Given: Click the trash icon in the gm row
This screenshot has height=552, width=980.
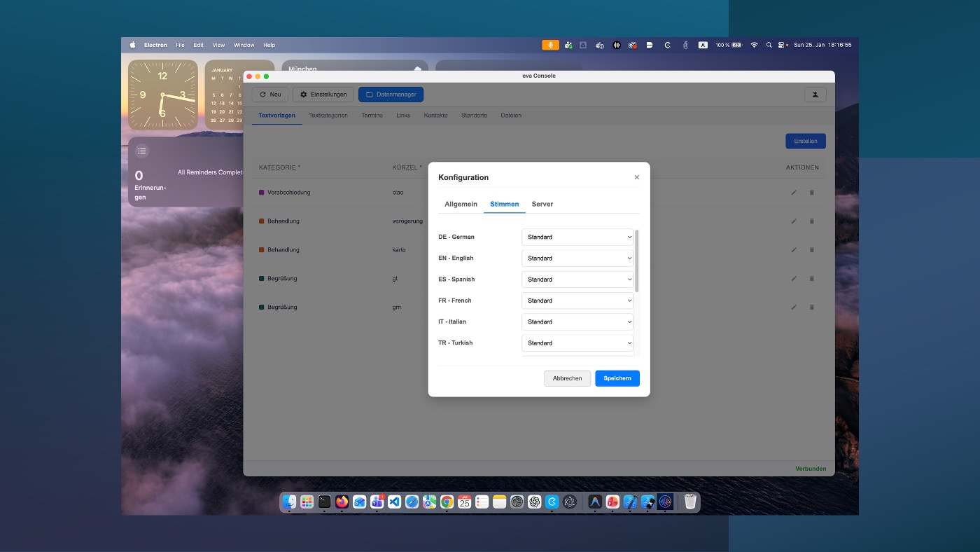Looking at the screenshot, I should [812, 308].
